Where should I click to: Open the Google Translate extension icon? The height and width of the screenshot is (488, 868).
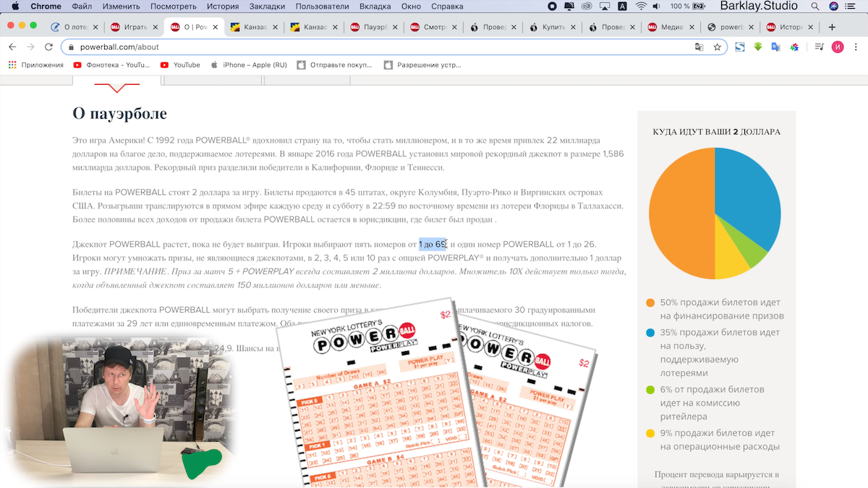(x=775, y=47)
